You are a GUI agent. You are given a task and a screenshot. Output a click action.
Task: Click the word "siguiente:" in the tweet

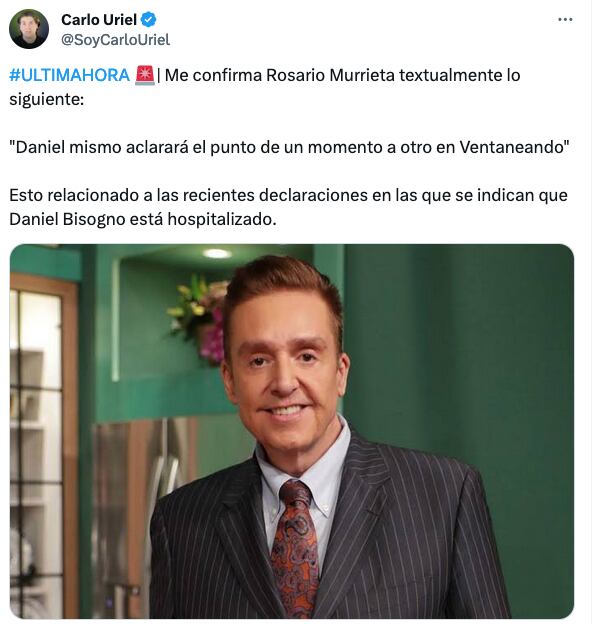[x=47, y=99]
